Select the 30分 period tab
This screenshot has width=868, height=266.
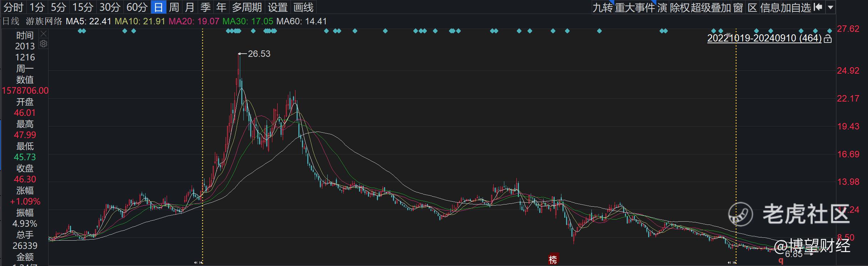(110, 7)
